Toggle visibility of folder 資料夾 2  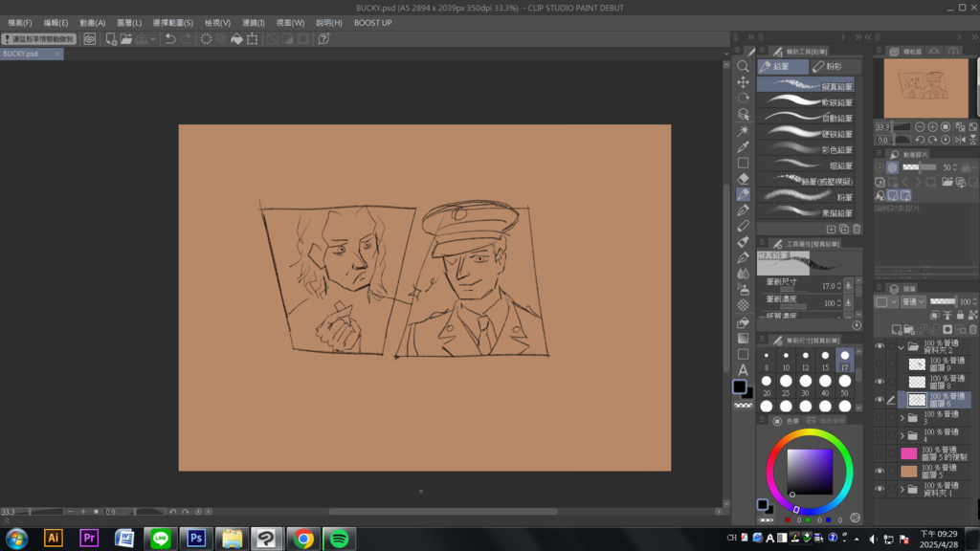tap(880, 346)
